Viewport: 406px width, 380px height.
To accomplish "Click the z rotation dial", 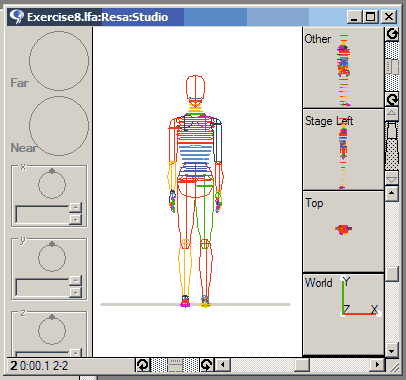I will pos(52,330).
